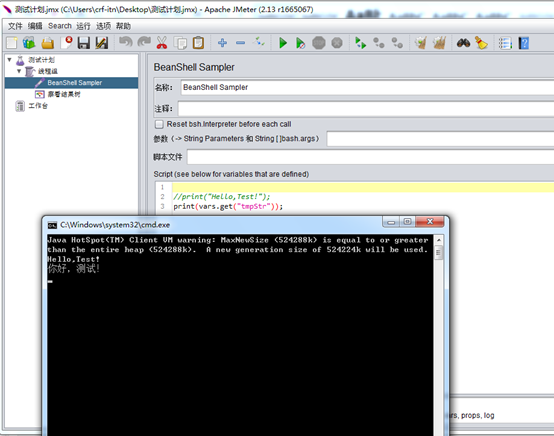This screenshot has width=554, height=436.
Task: Select 察看结果树 listener in the tree
Action: pos(64,94)
